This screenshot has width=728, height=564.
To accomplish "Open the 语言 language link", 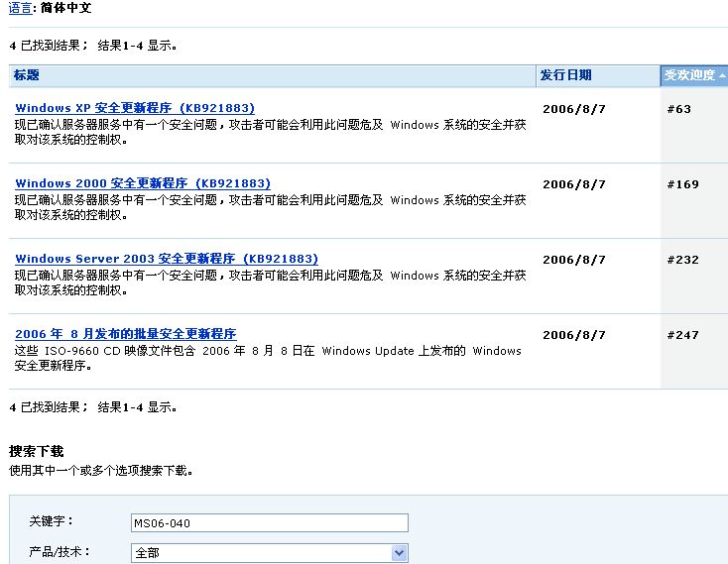I will pos(20,8).
